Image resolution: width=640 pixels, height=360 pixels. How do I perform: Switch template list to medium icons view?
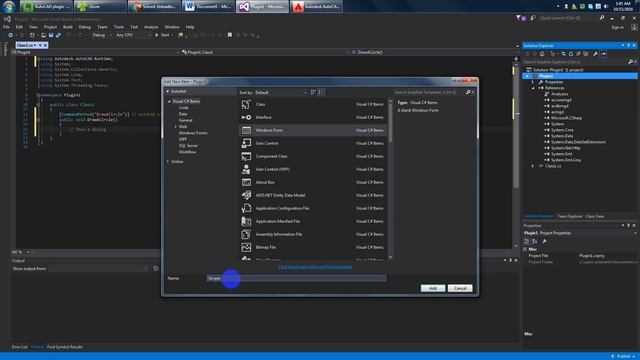coord(321,92)
